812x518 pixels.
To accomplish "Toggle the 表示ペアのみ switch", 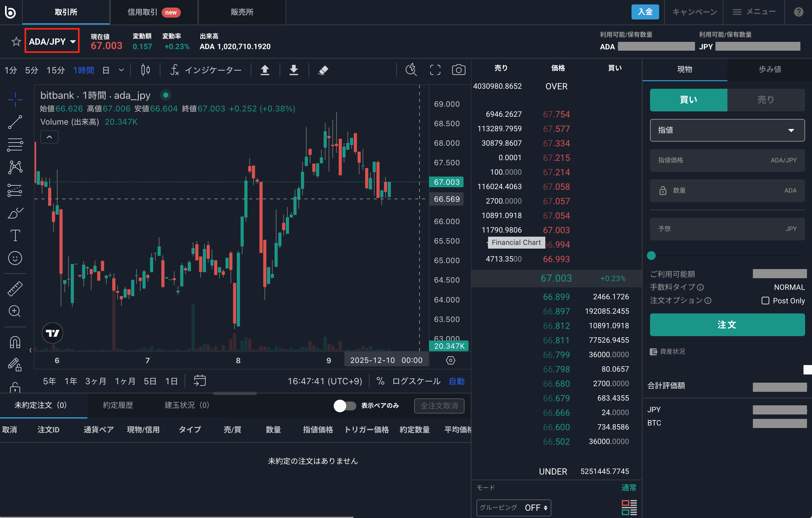I will click(345, 406).
